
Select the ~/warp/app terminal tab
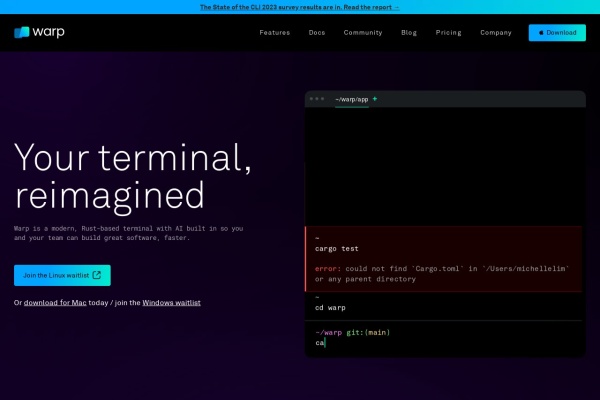[x=352, y=100]
